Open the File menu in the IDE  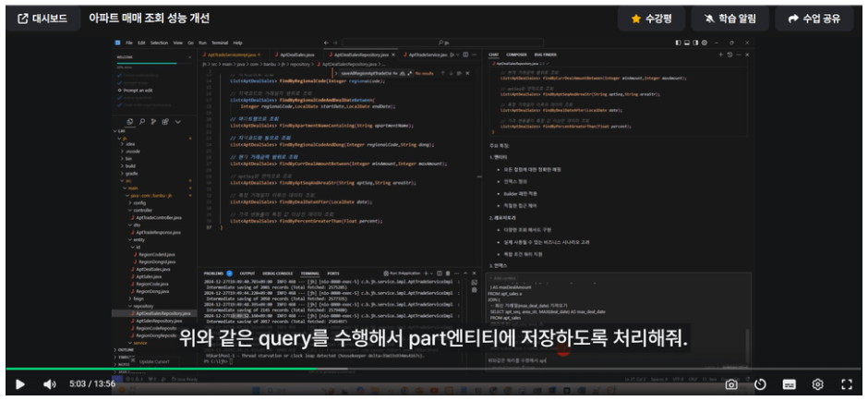128,43
